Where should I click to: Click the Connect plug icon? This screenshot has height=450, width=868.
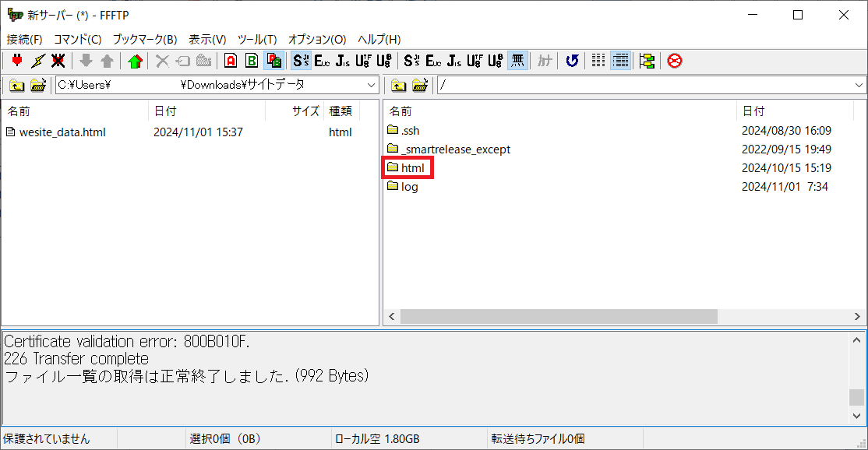tap(17, 61)
